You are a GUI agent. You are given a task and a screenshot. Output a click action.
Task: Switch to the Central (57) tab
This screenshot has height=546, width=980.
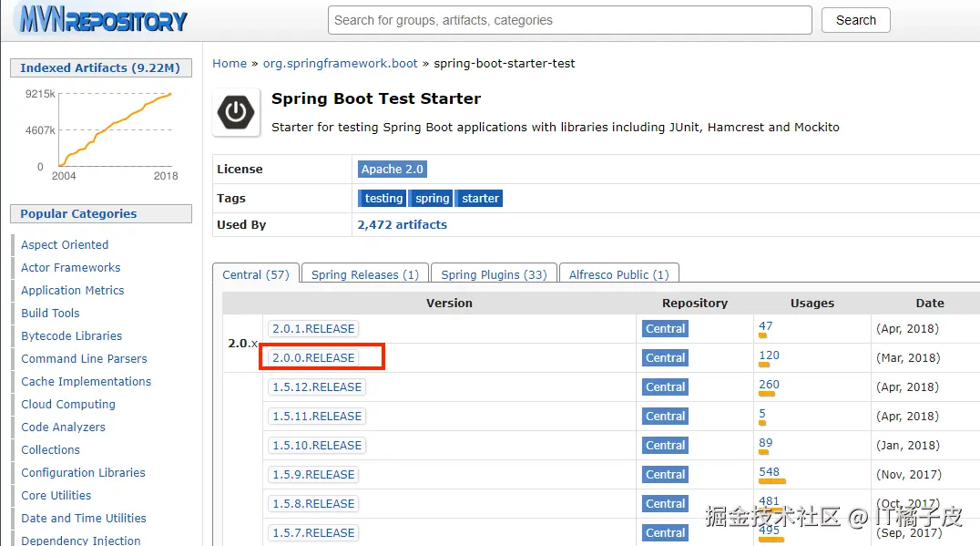click(x=256, y=274)
